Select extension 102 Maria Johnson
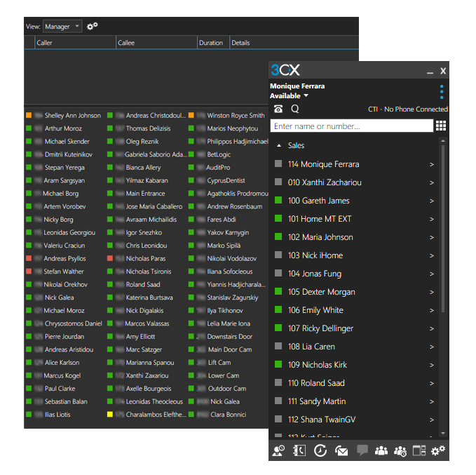Image resolution: width=476 pixels, height=475 pixels. click(320, 237)
